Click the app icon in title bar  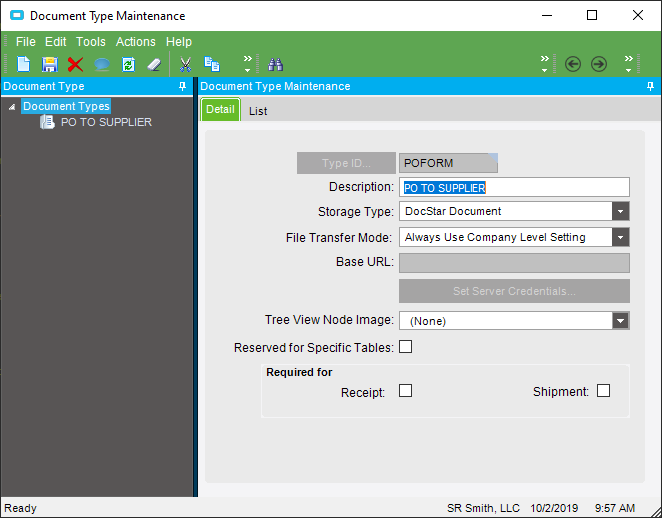pyautogui.click(x=17, y=16)
